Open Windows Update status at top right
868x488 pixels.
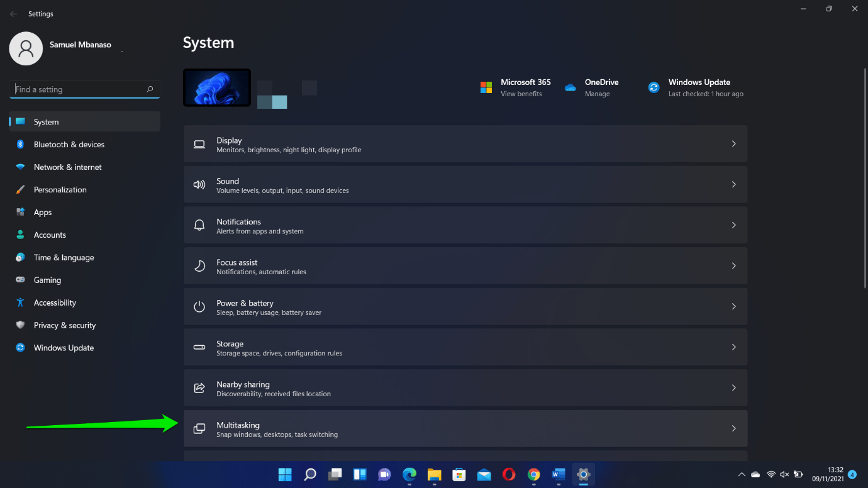pyautogui.click(x=698, y=87)
